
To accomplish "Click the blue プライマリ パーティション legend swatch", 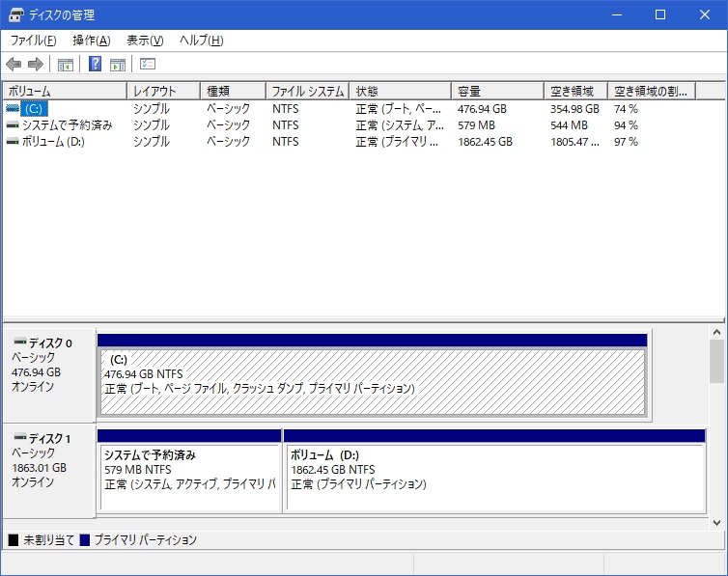I will [x=85, y=540].
